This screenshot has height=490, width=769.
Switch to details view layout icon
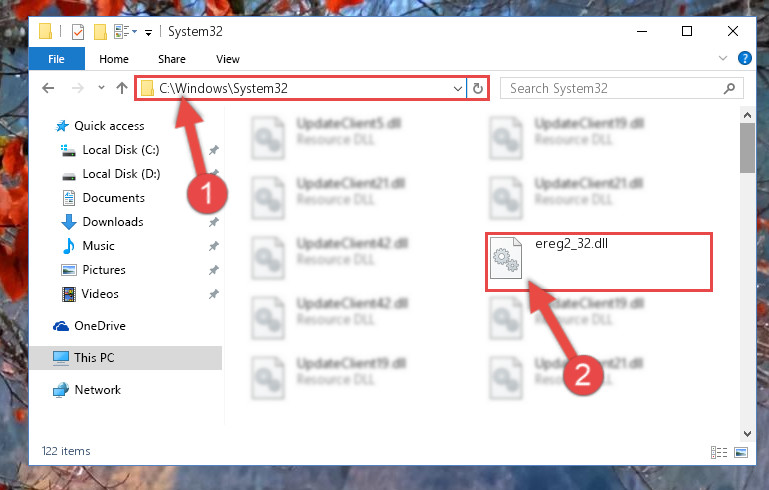click(x=719, y=452)
